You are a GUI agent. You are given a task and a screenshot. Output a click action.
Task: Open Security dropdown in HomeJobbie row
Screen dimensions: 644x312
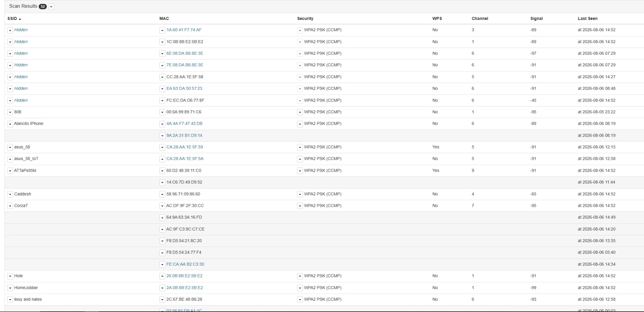pos(300,288)
